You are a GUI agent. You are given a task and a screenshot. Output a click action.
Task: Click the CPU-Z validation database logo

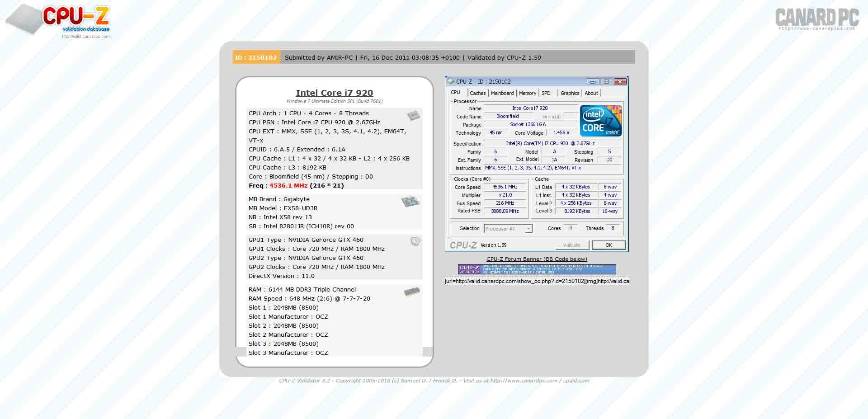58,20
